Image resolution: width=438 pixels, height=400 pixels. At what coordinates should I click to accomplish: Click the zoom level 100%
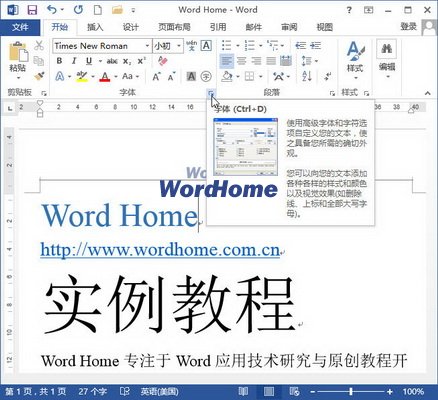[x=413, y=391]
